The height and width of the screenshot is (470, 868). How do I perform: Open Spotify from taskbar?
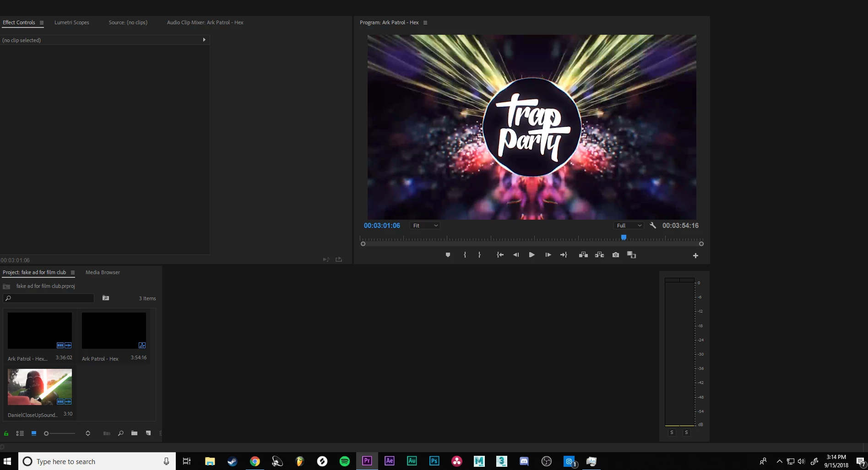pyautogui.click(x=345, y=461)
